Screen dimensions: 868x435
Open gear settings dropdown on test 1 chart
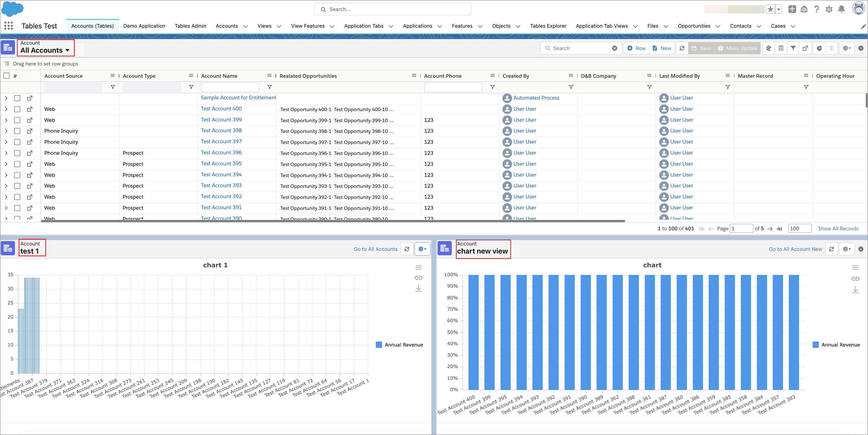coord(422,249)
